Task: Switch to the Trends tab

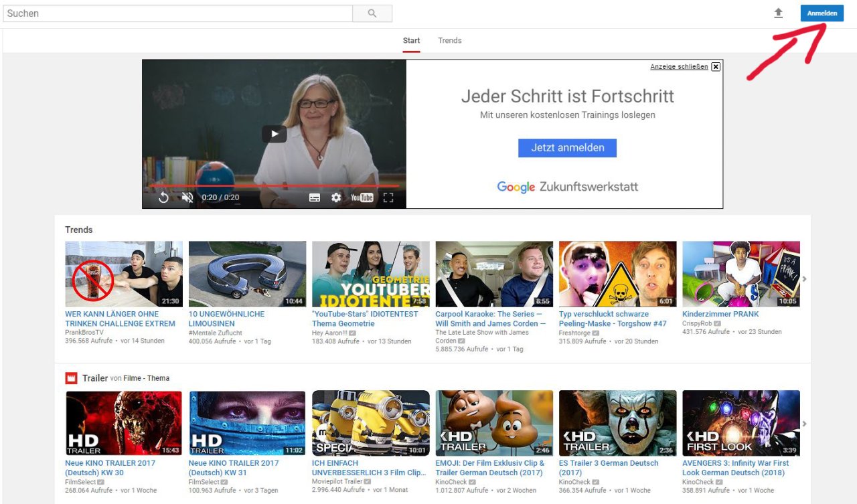Action: (x=450, y=40)
